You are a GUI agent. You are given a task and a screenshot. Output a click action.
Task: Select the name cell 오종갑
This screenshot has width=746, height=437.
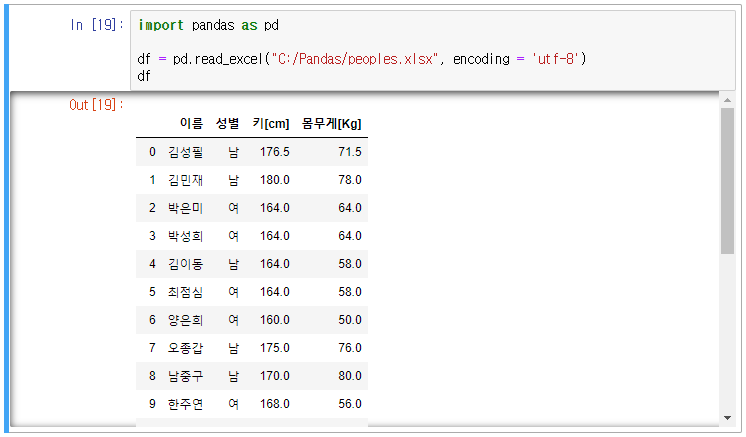tap(186, 348)
